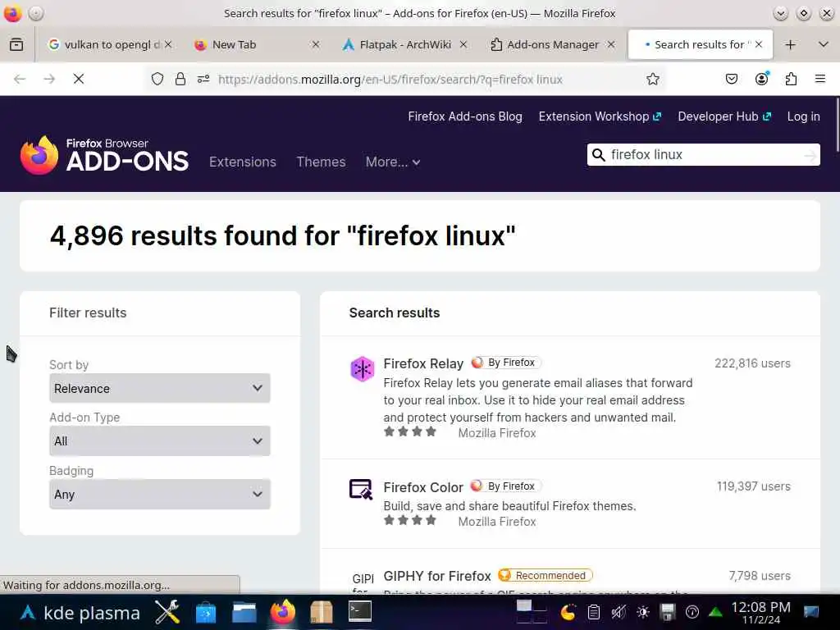Screen dimensions: 840x630
Task: Open the Extensions menu item
Action: (243, 162)
